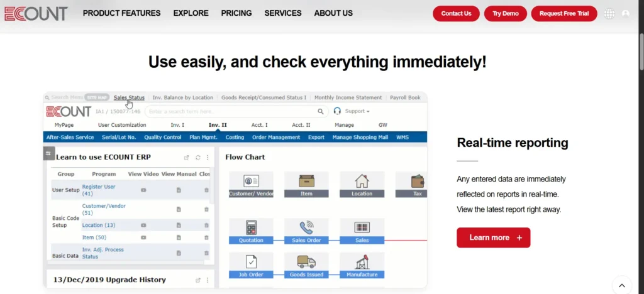Screen dimensions: 644x294
Task: Open the PRICING menu
Action: [x=236, y=13]
